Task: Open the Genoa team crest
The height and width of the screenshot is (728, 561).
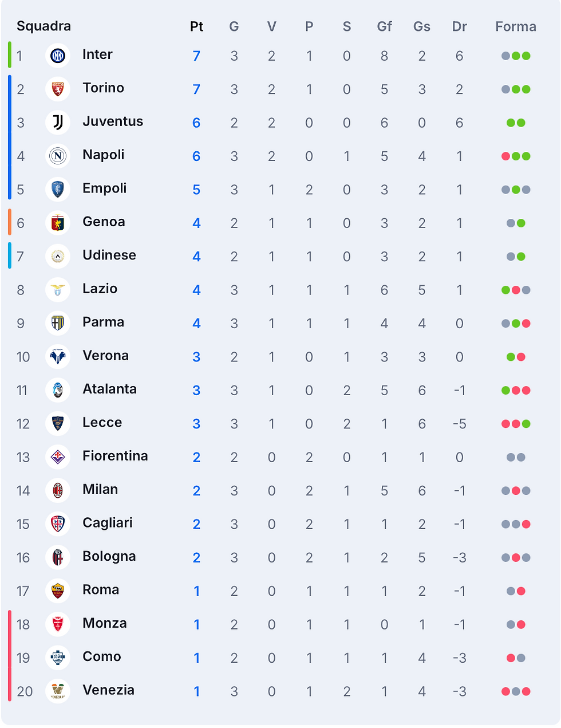Action: [x=58, y=223]
